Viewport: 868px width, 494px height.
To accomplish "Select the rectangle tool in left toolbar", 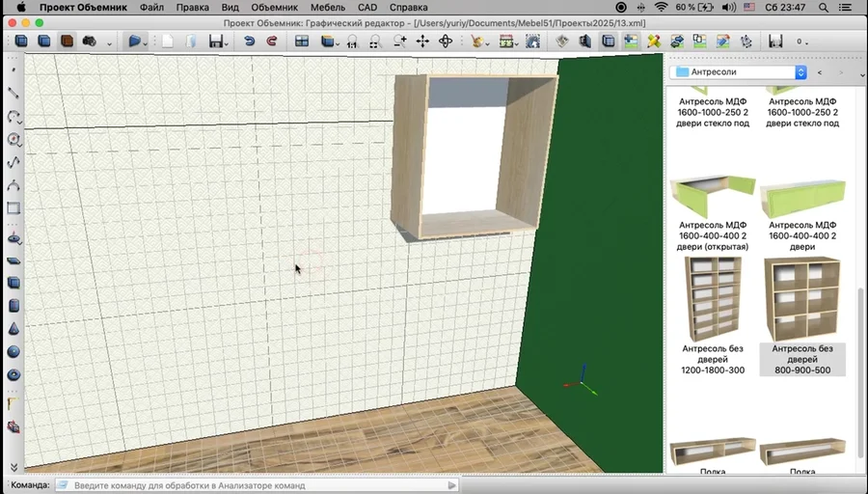I will click(x=14, y=208).
